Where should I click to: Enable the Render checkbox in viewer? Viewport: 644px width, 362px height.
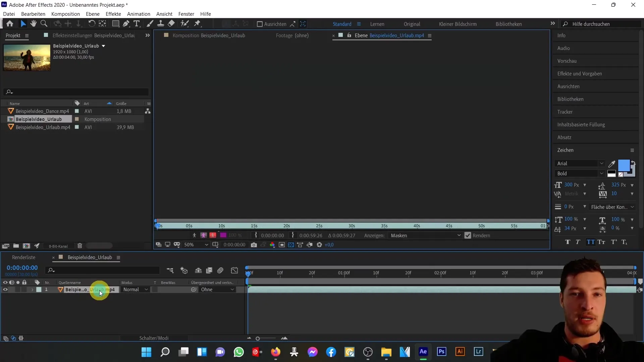[468, 235]
